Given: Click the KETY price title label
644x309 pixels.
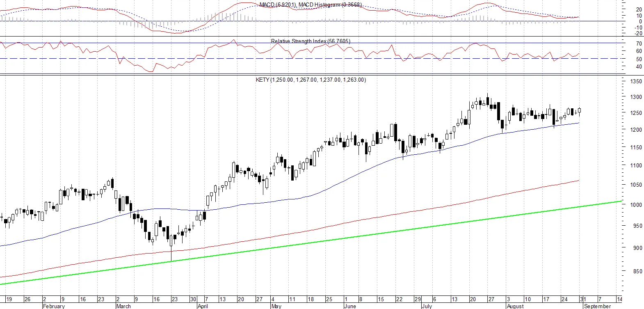Looking at the screenshot, I should 311,80.
